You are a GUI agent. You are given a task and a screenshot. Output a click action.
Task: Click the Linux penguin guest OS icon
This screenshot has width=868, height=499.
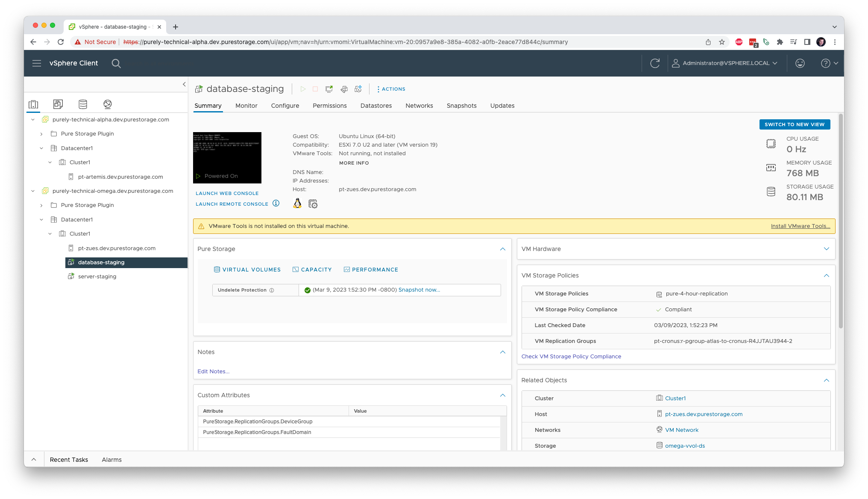click(x=297, y=204)
